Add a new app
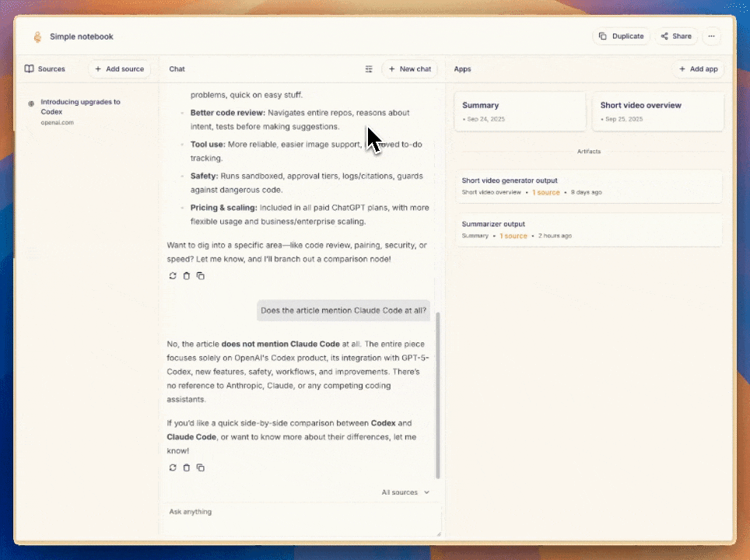The height and width of the screenshot is (560, 750). tap(699, 69)
